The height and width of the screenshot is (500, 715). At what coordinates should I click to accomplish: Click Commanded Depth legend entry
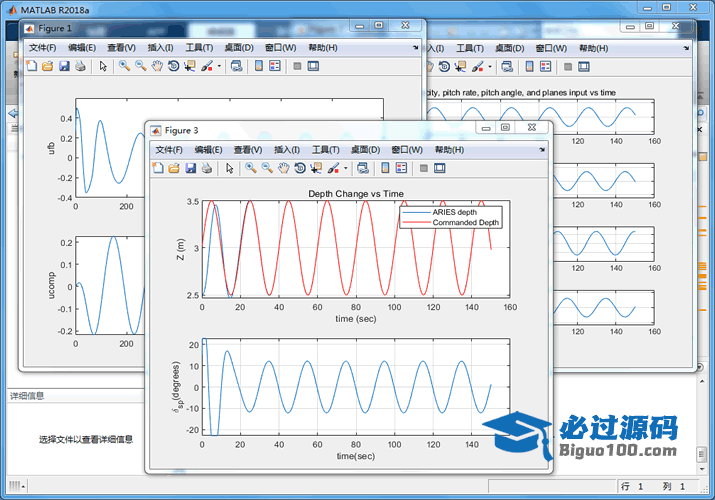[x=466, y=222]
